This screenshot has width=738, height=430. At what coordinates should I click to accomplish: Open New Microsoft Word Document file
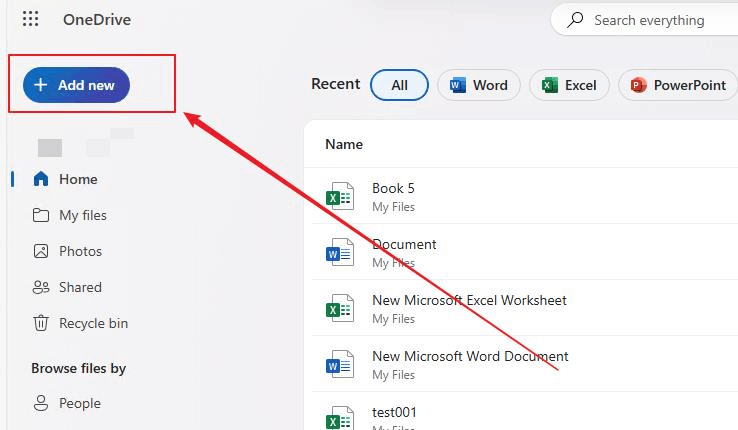[470, 356]
